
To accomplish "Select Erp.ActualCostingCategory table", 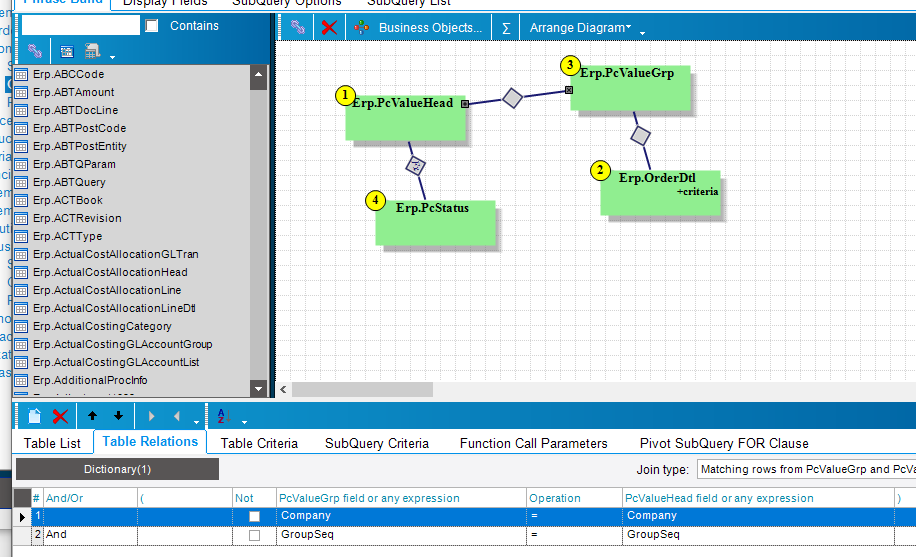I will 102,326.
